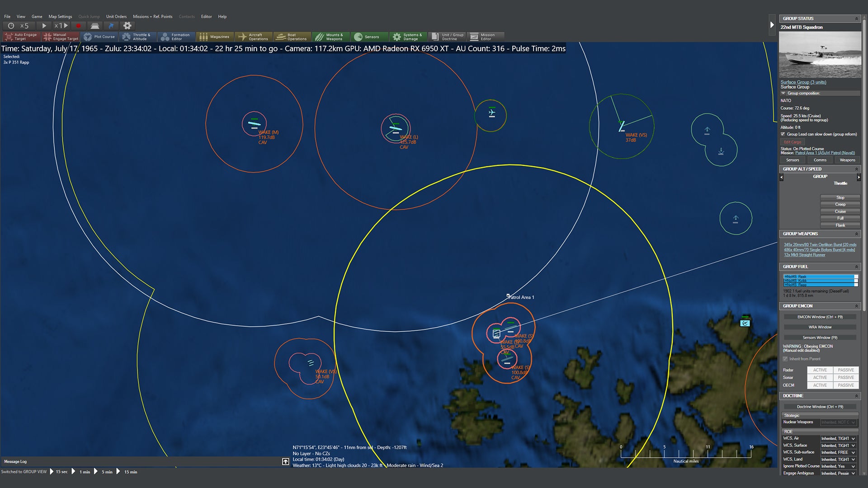Switch to the Weapons tab
Image resolution: width=868 pixels, height=488 pixels.
[847, 160]
